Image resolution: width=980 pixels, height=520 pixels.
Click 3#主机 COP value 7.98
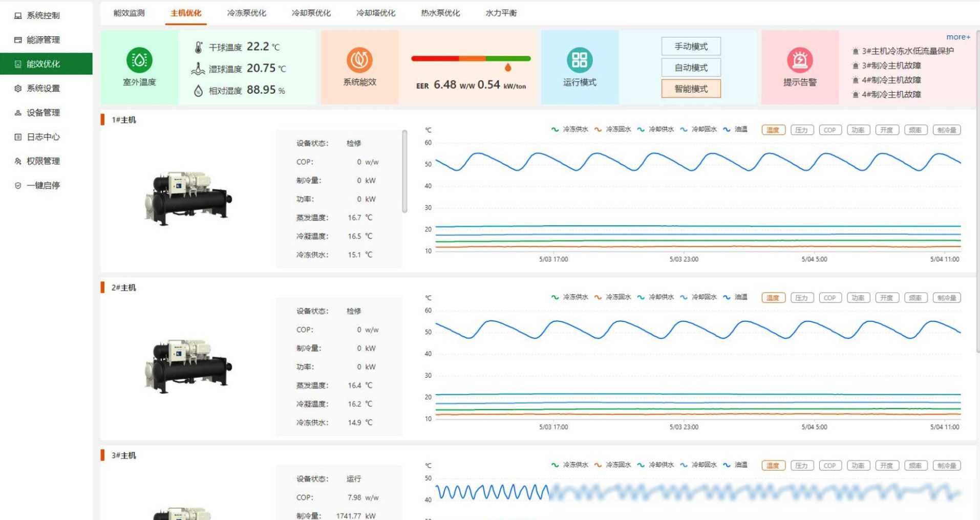tap(354, 497)
